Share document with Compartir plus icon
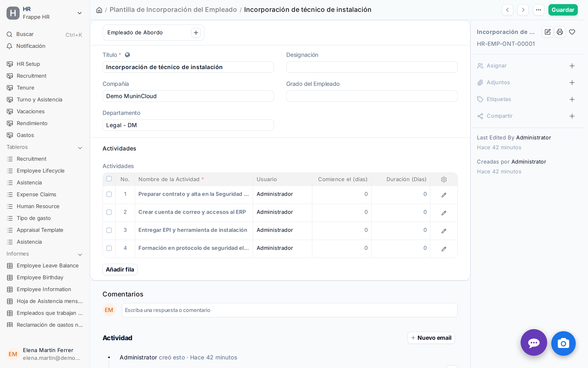Viewport: 588px width, 368px height. point(572,116)
